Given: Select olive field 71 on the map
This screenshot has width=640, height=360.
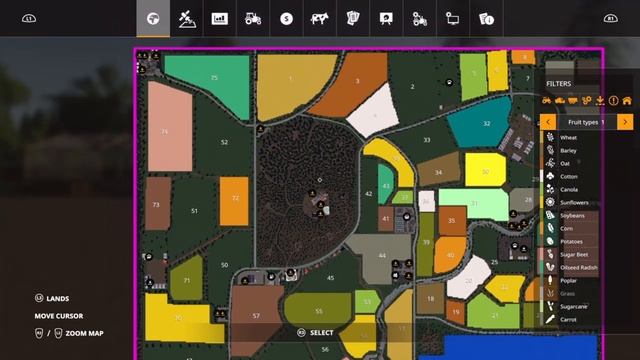Looking at the screenshot, I should point(187,280).
